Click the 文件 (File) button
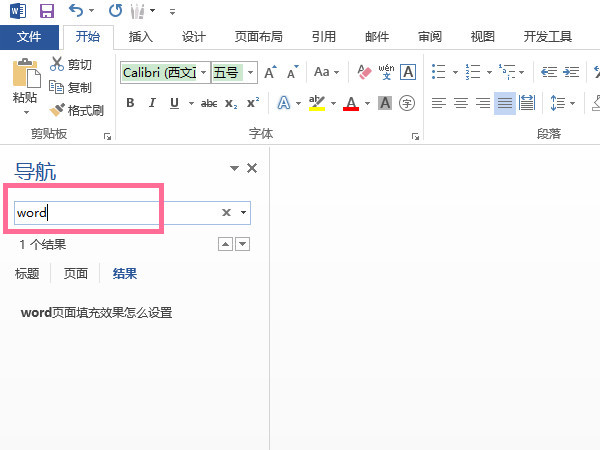This screenshot has width=600, height=450. (x=30, y=37)
